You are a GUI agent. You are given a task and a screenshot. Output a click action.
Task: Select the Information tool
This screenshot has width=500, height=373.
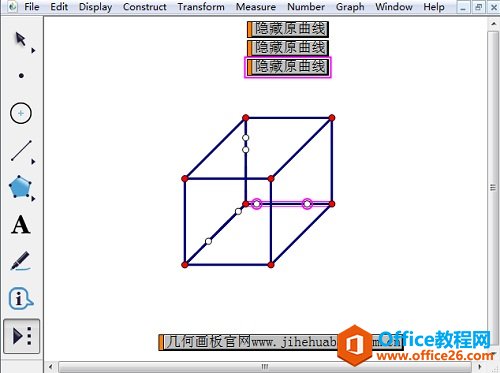[20, 298]
